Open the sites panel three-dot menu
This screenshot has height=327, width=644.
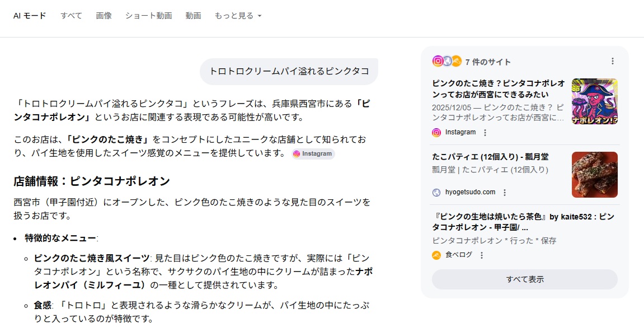coord(613,61)
